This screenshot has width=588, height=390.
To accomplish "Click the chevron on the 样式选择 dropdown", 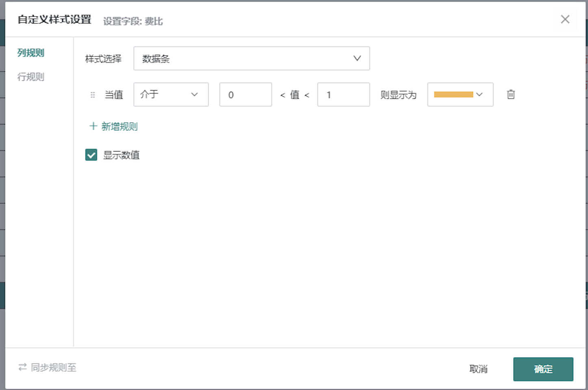I will tap(357, 58).
